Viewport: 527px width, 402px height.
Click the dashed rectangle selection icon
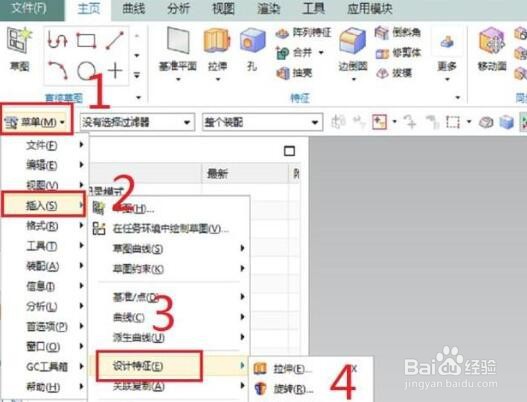(x=453, y=122)
